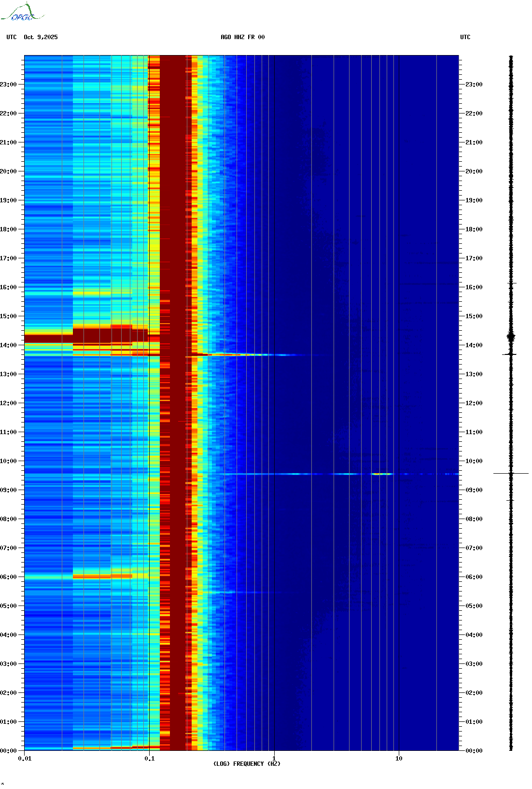Viewport: 532px width, 789px height.
Task: Click the 0.1 frequency axis label
Action: 149,759
